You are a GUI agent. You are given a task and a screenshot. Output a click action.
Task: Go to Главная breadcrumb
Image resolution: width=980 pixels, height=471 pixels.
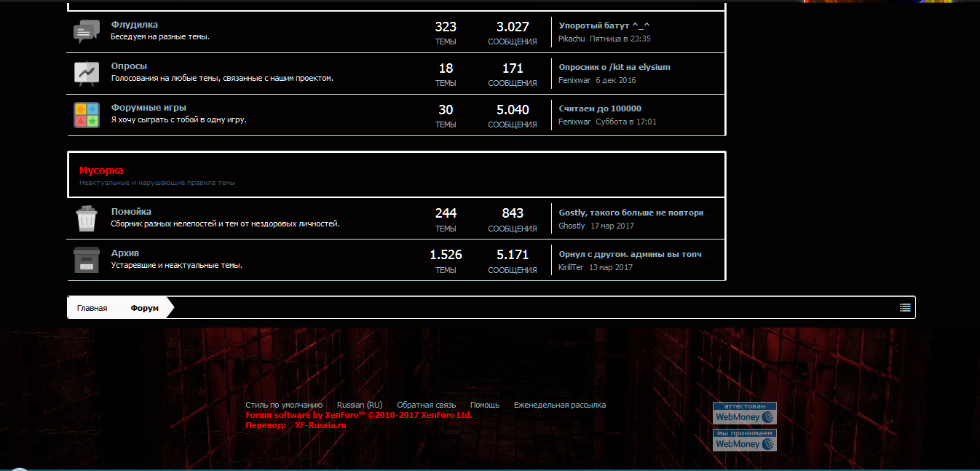click(92, 308)
